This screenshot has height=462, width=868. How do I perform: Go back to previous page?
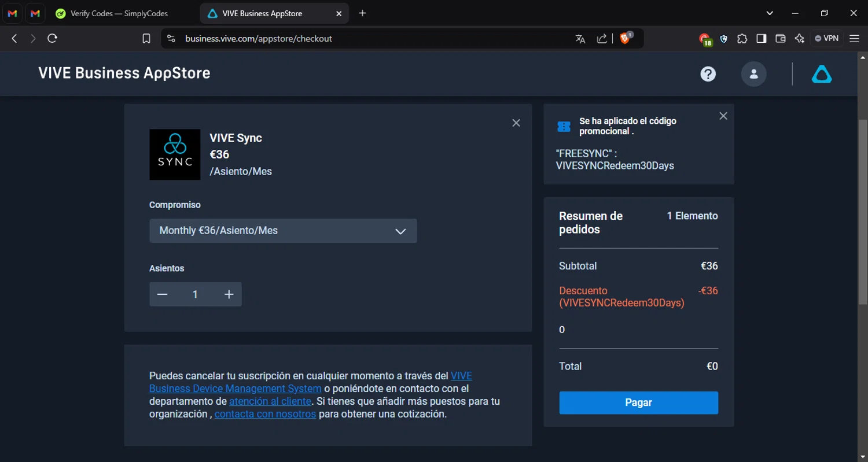tap(14, 39)
